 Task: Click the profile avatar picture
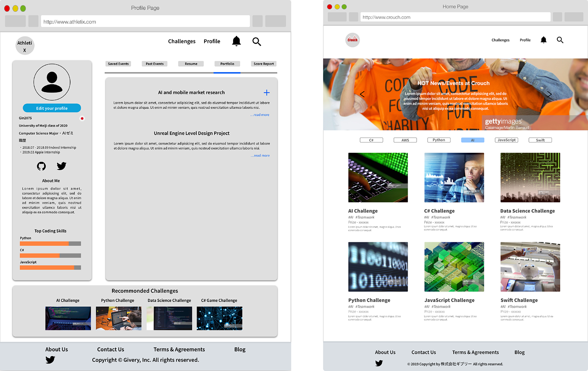pos(52,82)
